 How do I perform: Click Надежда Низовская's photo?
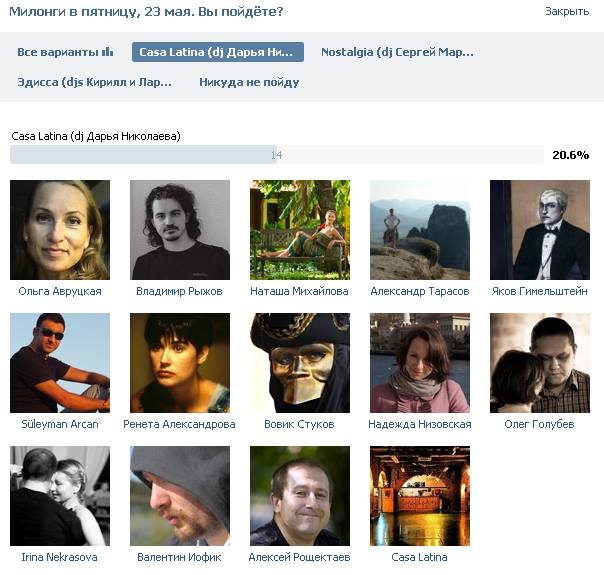pyautogui.click(x=420, y=363)
